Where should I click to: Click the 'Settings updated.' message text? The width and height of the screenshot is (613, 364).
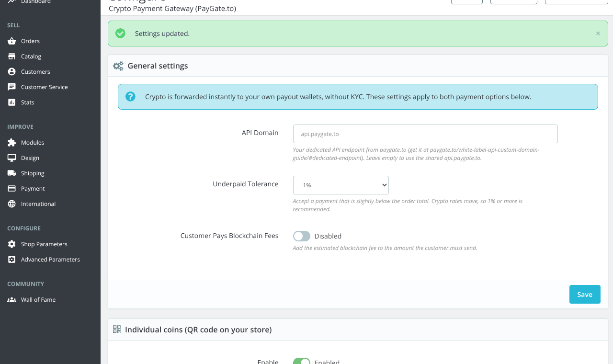tap(162, 34)
